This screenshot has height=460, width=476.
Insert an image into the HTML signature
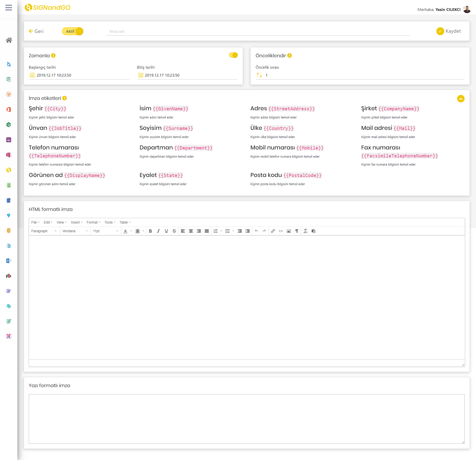(x=289, y=231)
